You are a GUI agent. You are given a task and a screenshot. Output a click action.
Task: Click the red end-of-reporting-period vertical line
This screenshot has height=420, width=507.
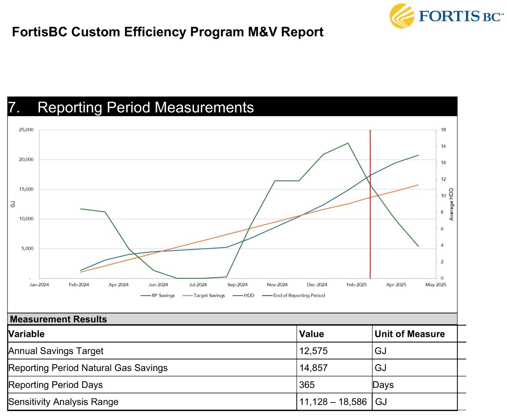pyautogui.click(x=370, y=222)
